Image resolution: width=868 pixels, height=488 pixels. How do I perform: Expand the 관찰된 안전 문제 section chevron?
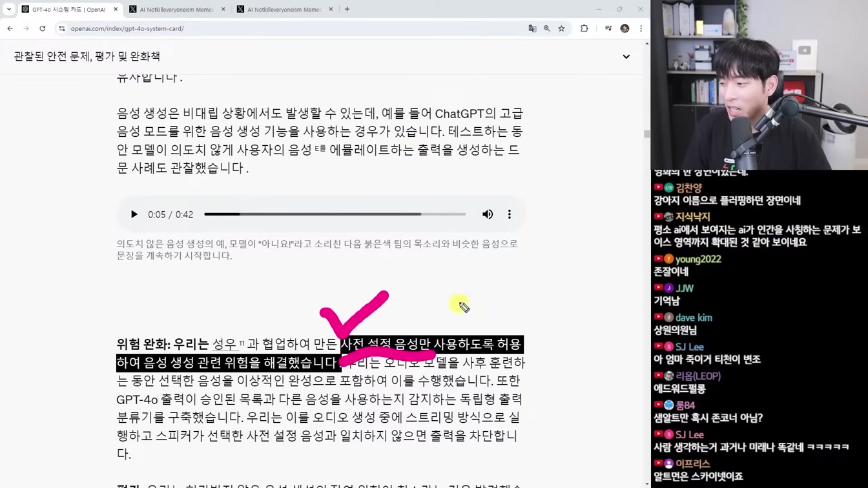626,57
